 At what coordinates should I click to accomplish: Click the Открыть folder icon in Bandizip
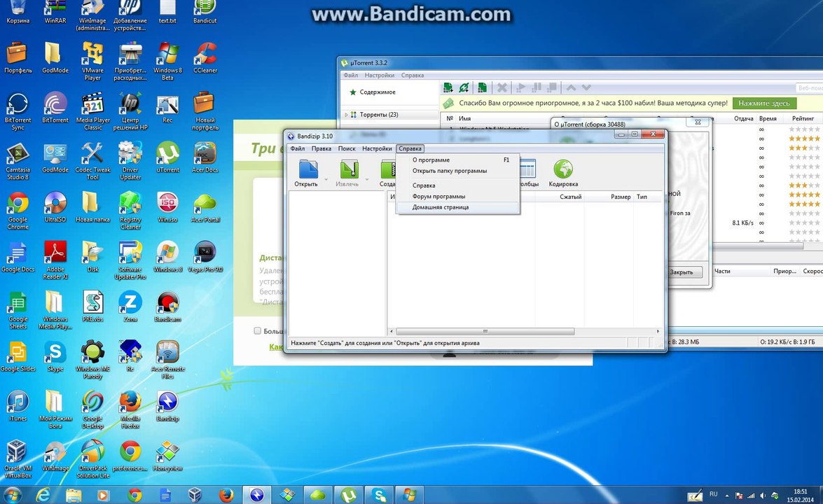pyautogui.click(x=307, y=170)
